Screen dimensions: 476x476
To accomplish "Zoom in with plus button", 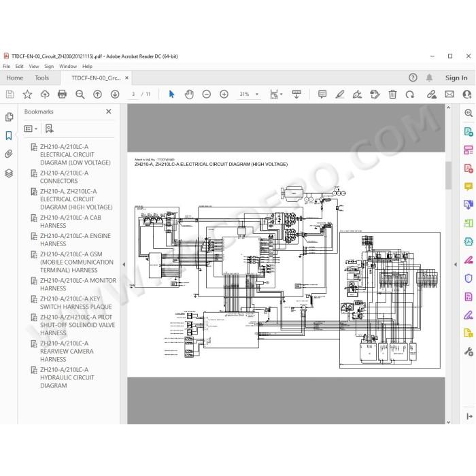I will (224, 95).
